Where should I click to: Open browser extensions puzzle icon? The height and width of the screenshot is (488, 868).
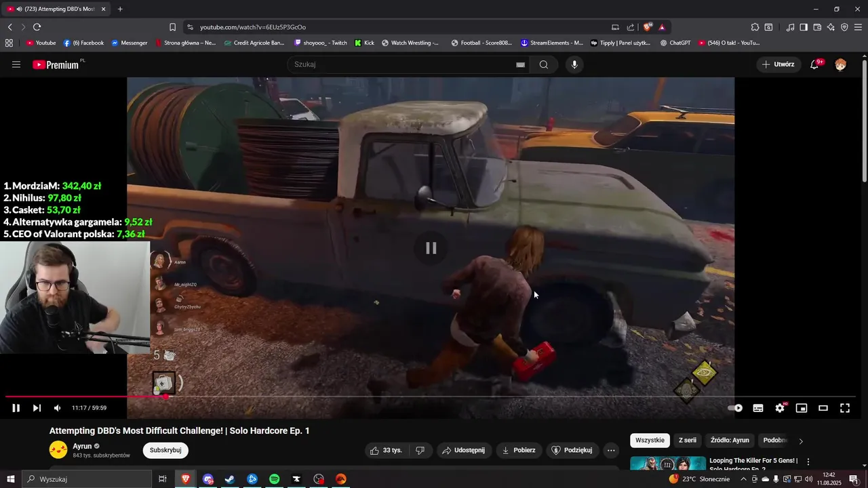tap(755, 27)
